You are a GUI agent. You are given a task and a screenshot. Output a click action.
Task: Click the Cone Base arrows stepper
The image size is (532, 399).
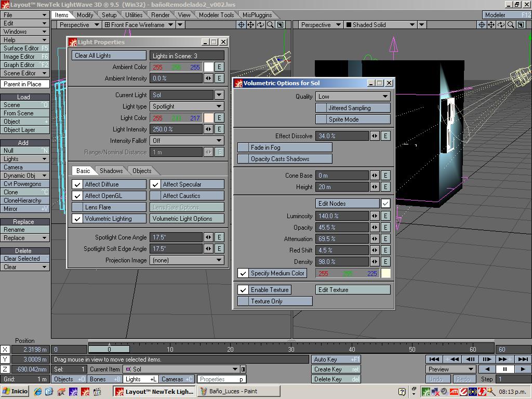[375, 176]
